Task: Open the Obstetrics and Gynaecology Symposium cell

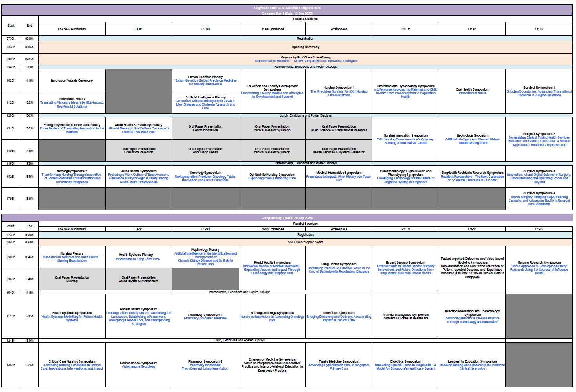Action: pyautogui.click(x=405, y=91)
